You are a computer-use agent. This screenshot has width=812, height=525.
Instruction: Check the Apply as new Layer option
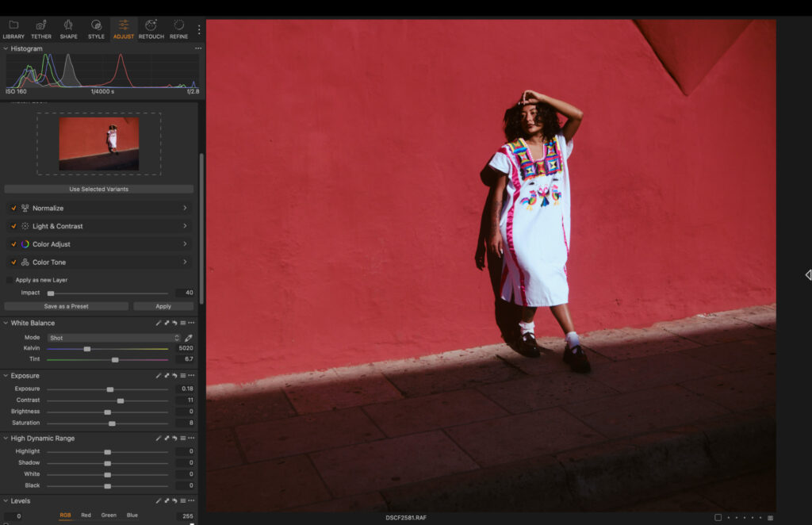[x=8, y=280]
